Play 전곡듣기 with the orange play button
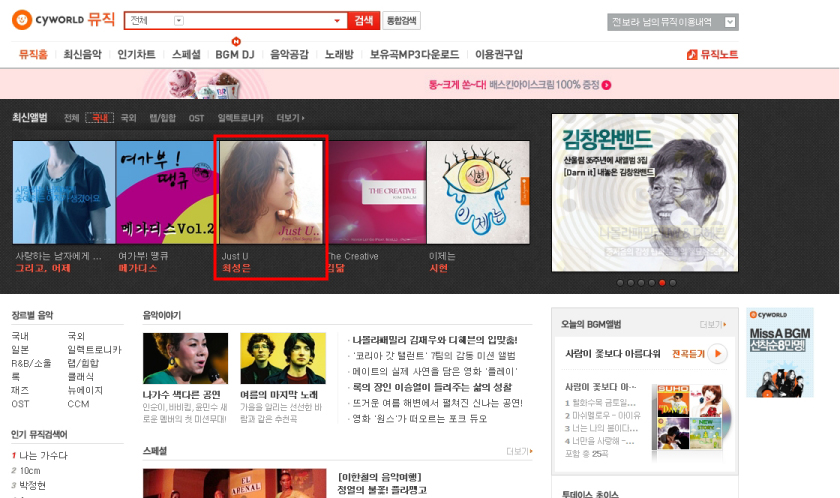This screenshot has width=840, height=498. 717,353
